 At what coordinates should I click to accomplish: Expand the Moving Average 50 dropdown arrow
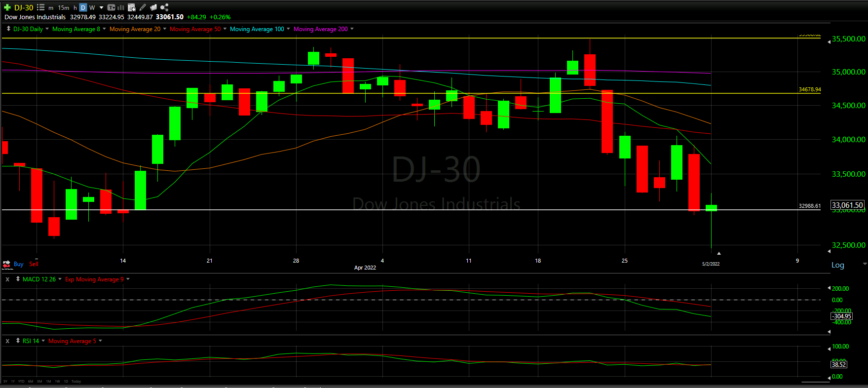click(225, 29)
